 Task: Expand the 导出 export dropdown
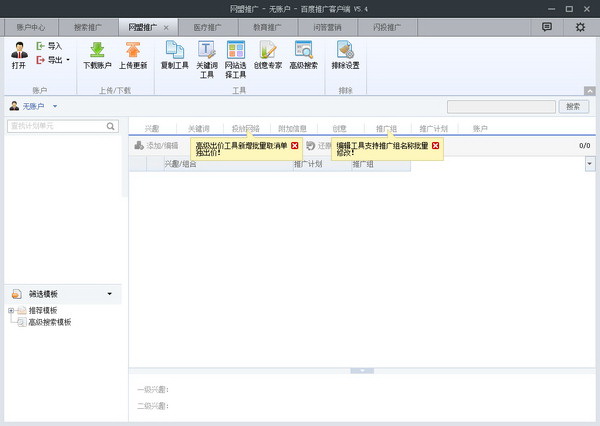(x=67, y=58)
